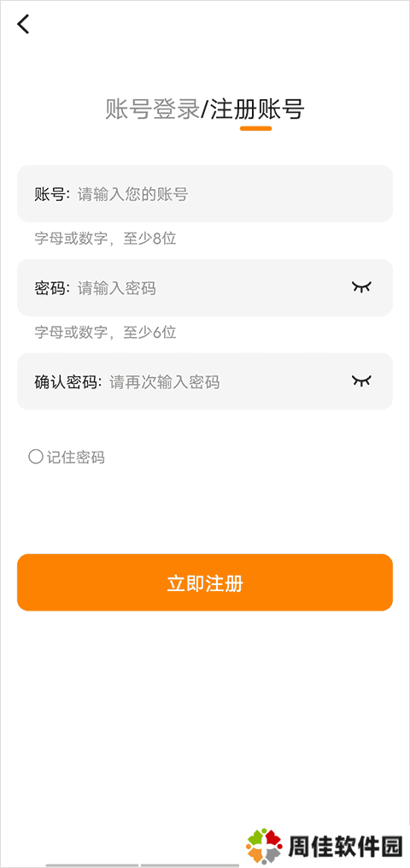Click the 周佳软件园 watermark text
This screenshot has width=410, height=868.
coord(343,847)
